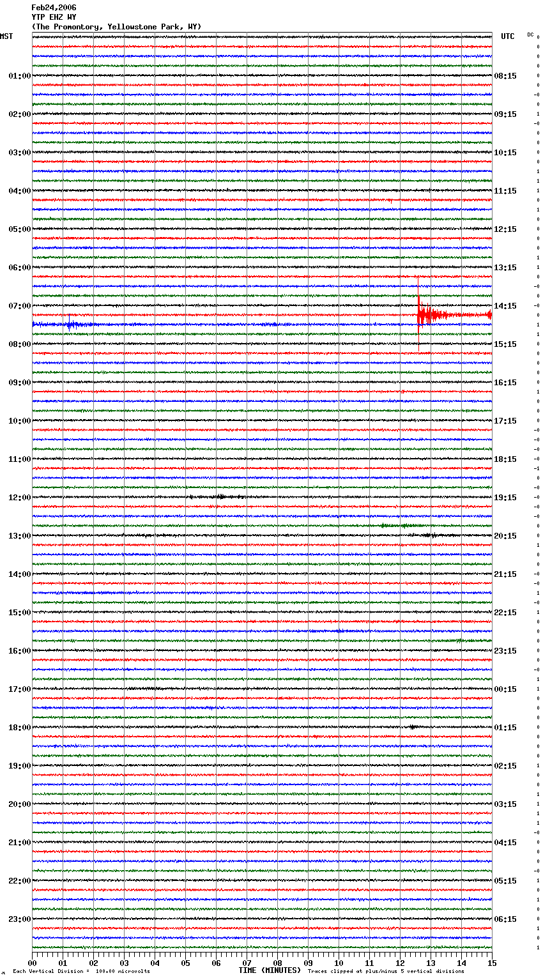The image size is (543, 980).
Task: Click minute 05 on the bottom axis
Action: tap(185, 963)
